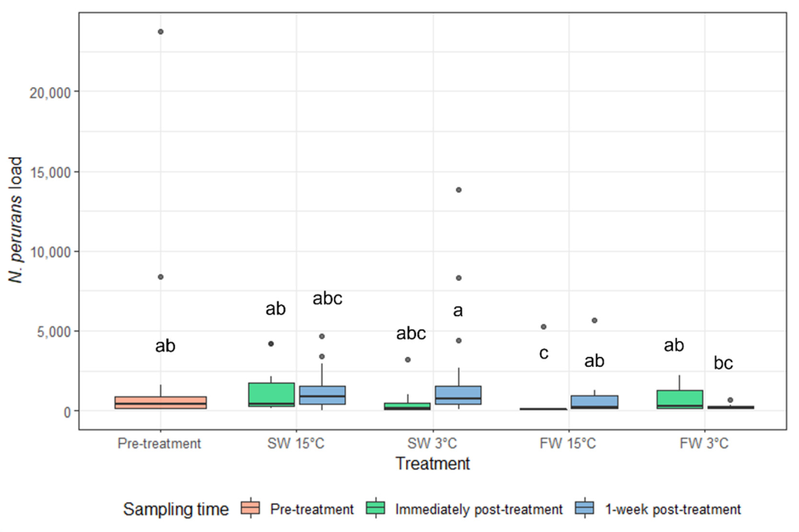Select the blue FW 15°C box

click(594, 402)
